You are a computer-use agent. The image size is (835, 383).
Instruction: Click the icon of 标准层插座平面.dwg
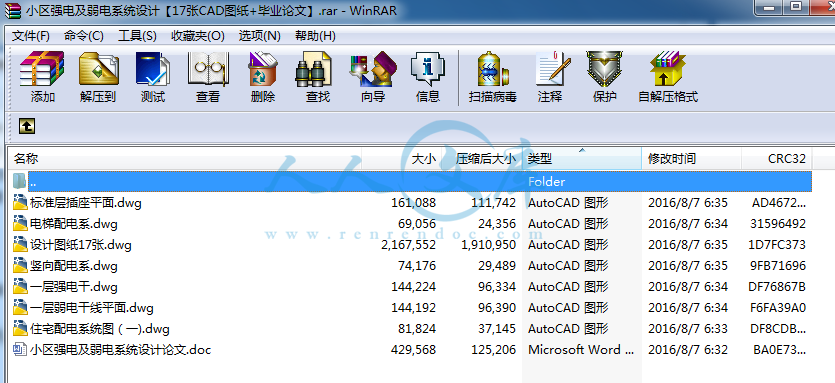20,202
